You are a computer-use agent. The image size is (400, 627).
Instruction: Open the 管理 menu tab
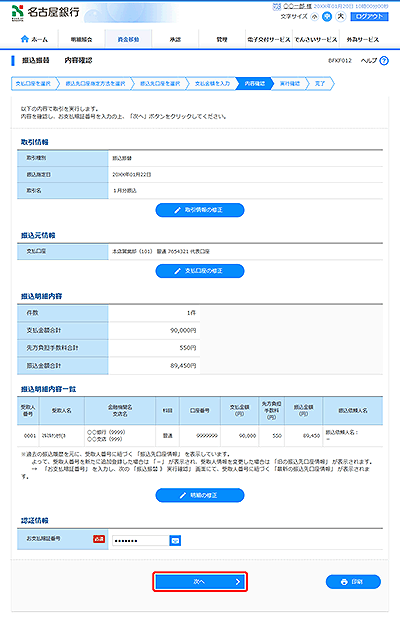coord(222,39)
